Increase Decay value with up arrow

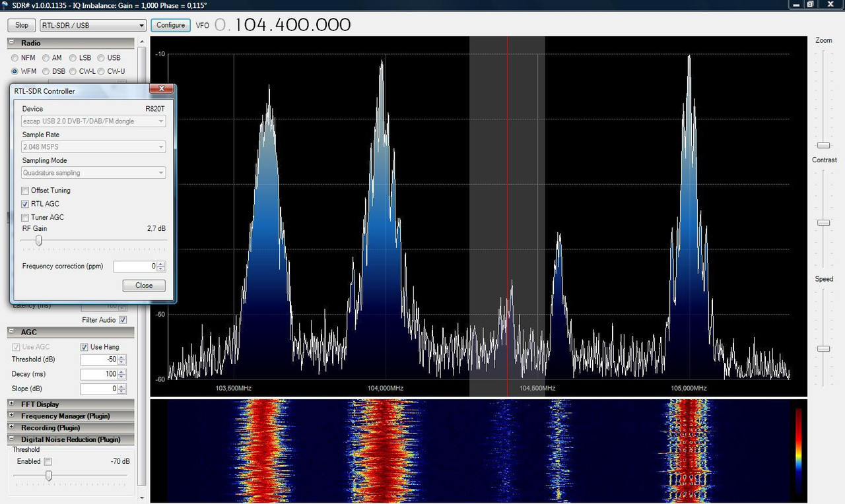pyautogui.click(x=121, y=372)
